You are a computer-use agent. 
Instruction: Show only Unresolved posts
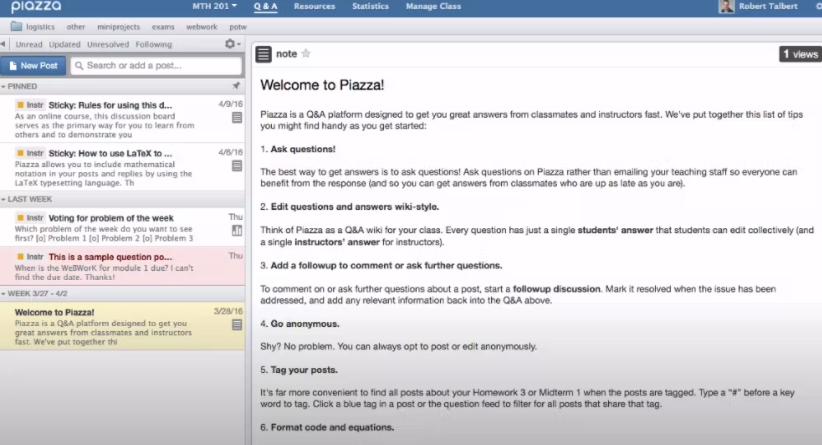click(x=108, y=45)
